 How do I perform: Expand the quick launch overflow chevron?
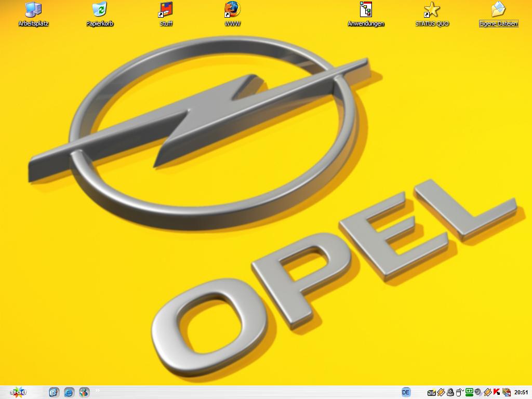pyautogui.click(x=97, y=390)
